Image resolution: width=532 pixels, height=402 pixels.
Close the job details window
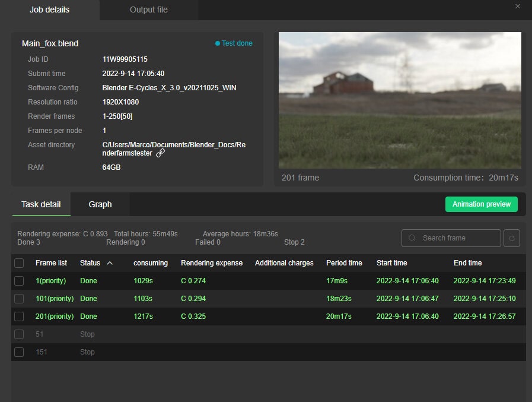point(517,6)
